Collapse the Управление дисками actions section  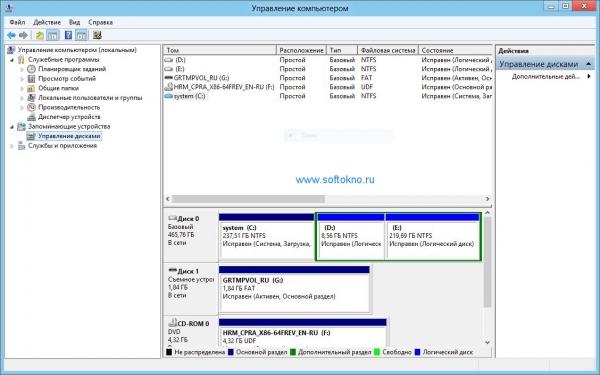589,64
